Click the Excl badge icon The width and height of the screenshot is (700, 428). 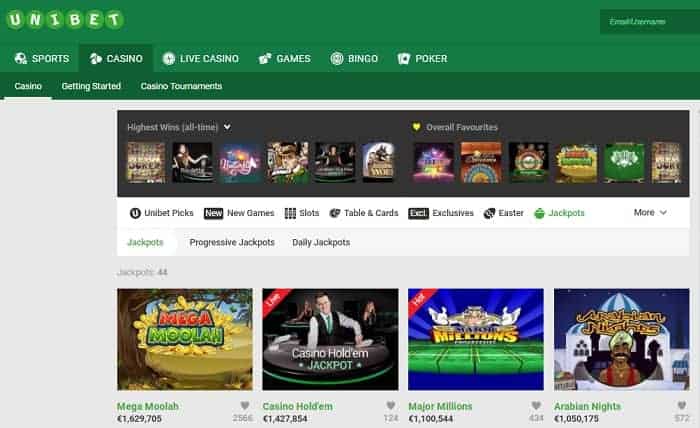pos(418,213)
